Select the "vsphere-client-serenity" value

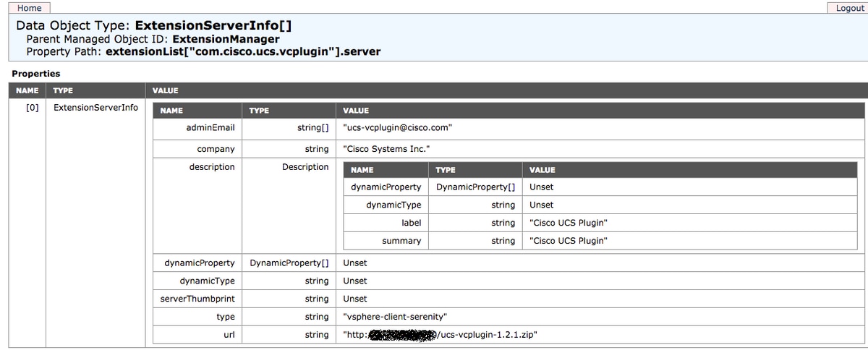pos(396,317)
